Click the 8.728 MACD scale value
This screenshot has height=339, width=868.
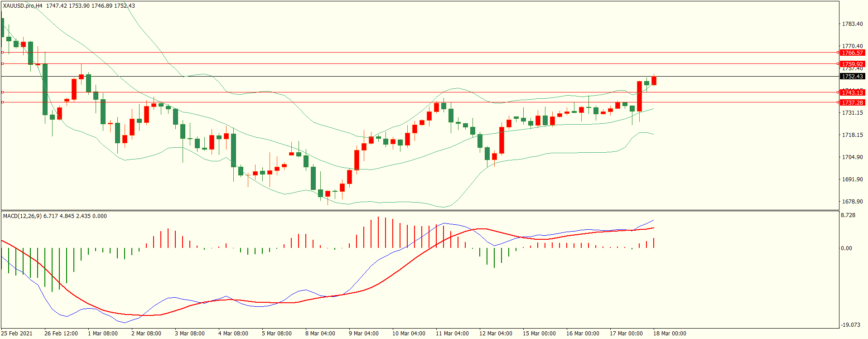(848, 215)
